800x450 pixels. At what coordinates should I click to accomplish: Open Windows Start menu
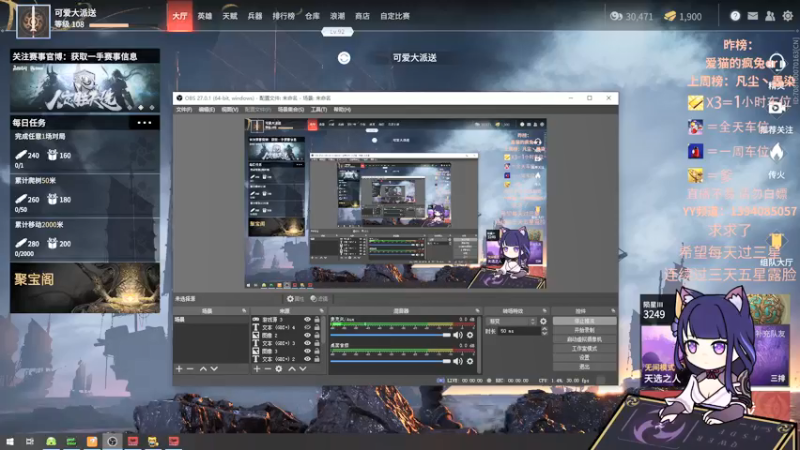[x=10, y=441]
